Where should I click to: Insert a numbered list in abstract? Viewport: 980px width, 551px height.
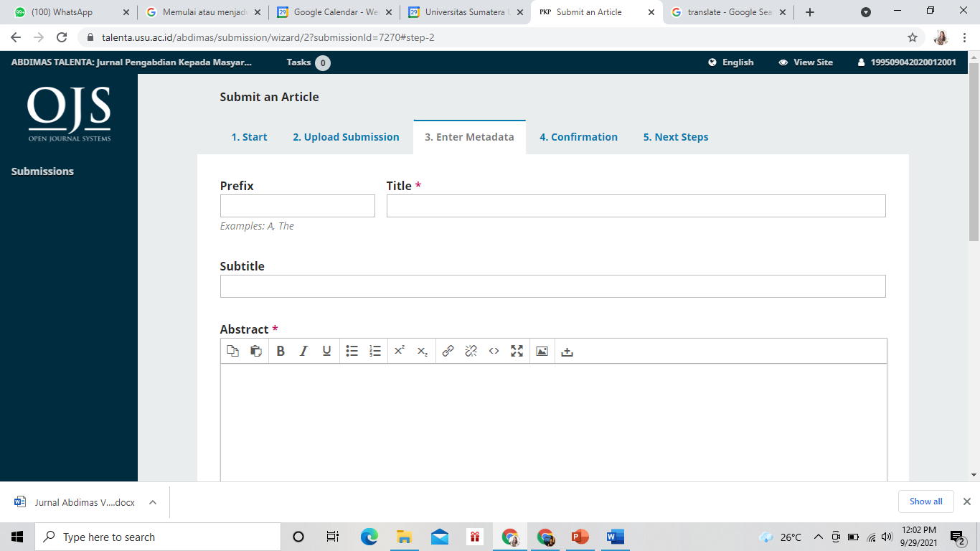(x=374, y=351)
